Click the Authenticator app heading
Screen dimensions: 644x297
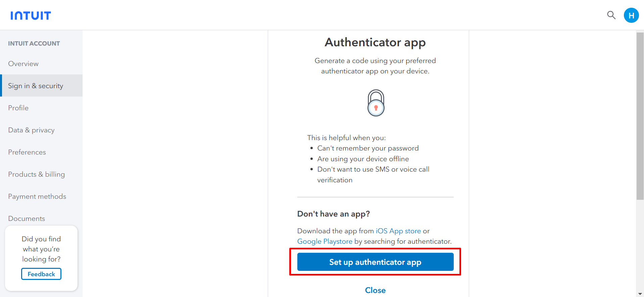(x=375, y=42)
